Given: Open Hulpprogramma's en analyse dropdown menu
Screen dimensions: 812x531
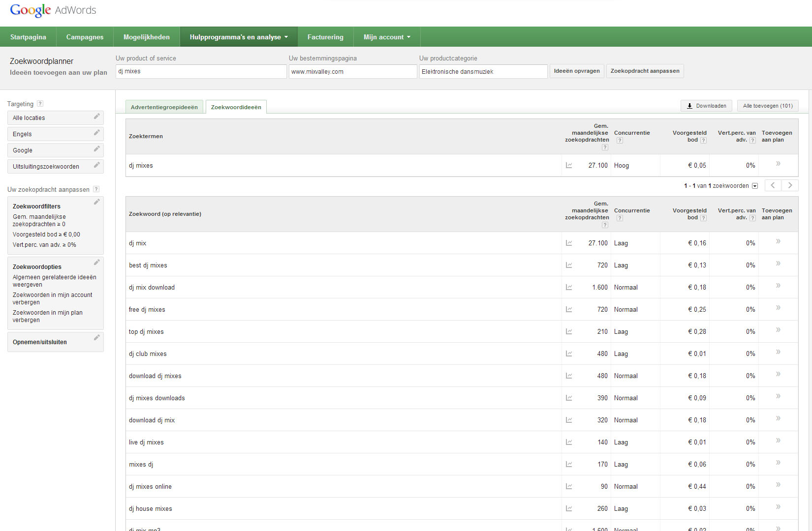Looking at the screenshot, I should (239, 37).
